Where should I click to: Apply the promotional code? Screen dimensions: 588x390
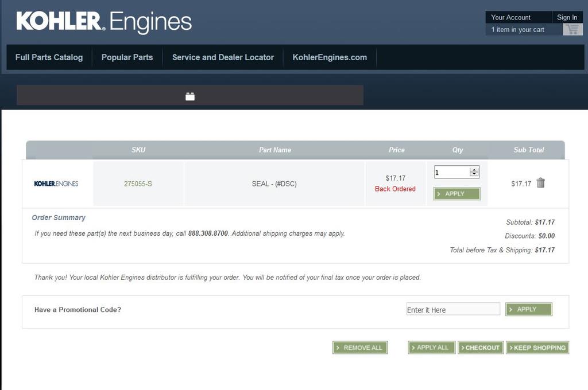[x=529, y=309]
